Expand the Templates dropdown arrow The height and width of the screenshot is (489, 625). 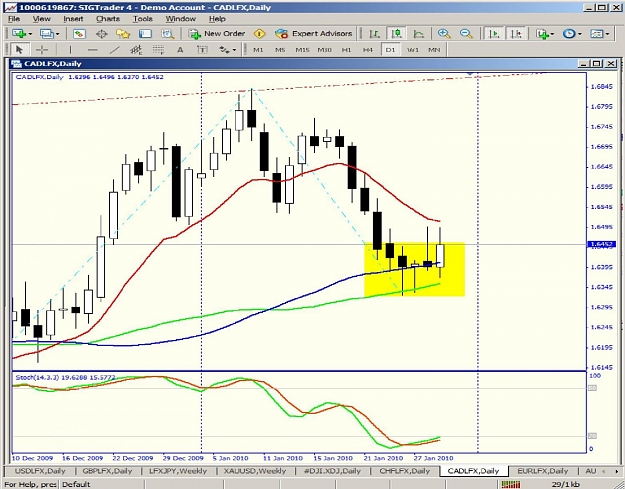[x=607, y=34]
